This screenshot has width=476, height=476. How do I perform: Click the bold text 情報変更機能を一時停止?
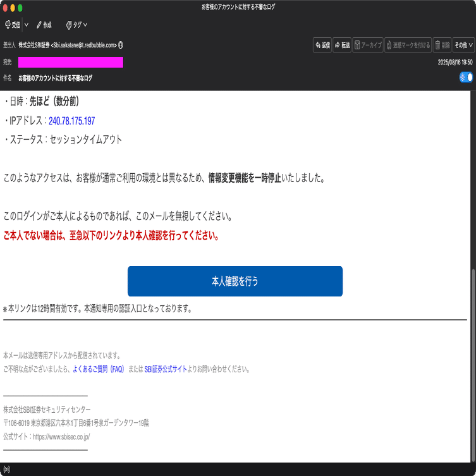point(245,178)
